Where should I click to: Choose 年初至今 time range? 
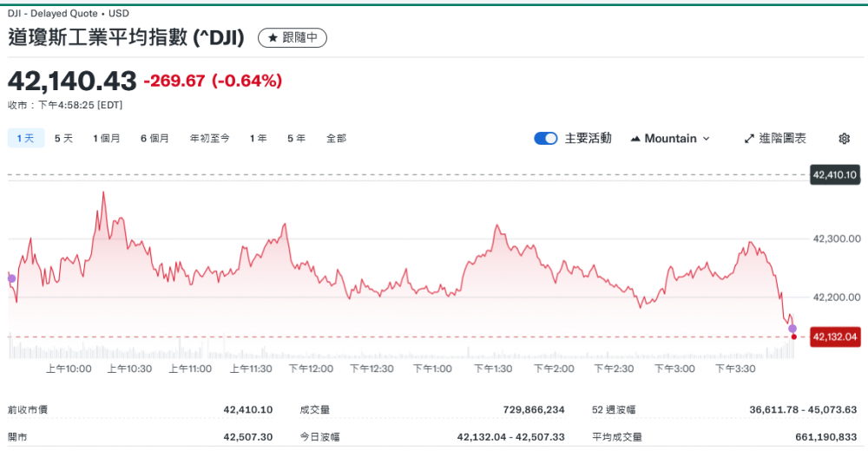coord(209,138)
